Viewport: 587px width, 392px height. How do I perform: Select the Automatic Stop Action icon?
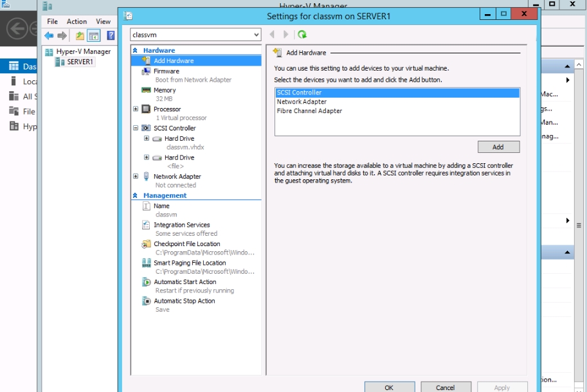click(147, 301)
